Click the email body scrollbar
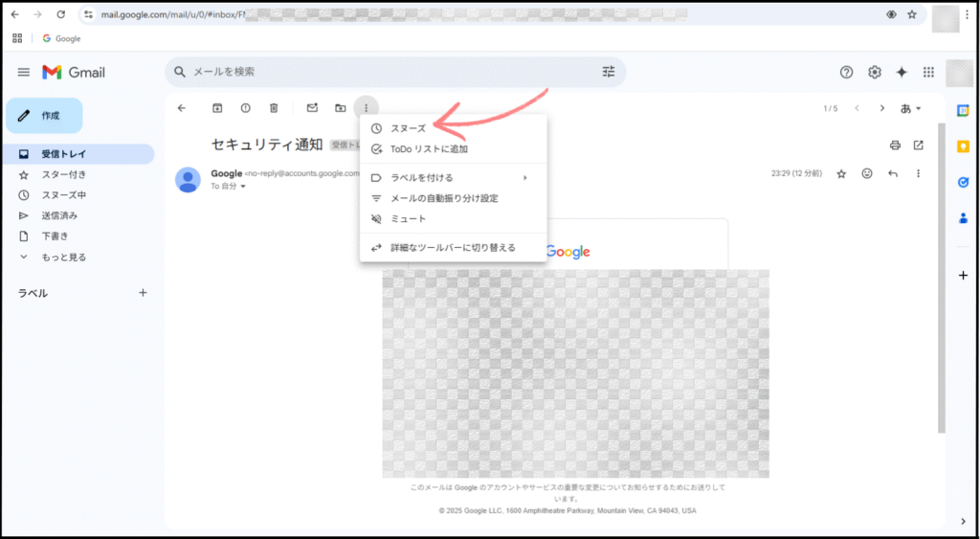This screenshot has height=539, width=980. pyautogui.click(x=942, y=279)
